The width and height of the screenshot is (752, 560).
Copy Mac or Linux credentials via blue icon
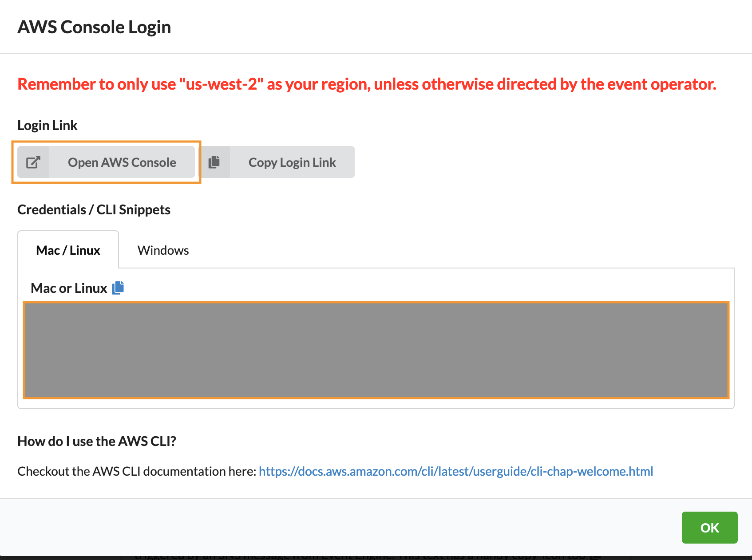pyautogui.click(x=118, y=288)
